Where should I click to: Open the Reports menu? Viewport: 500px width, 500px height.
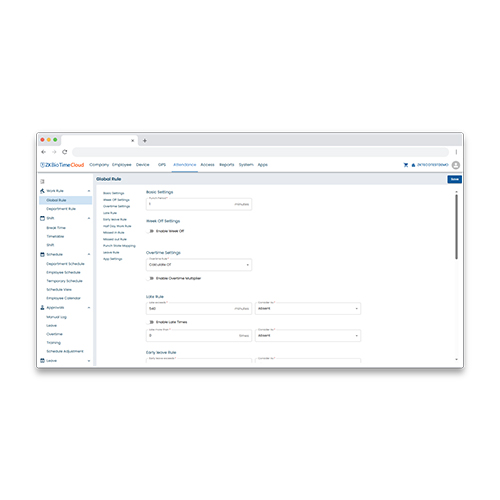[227, 165]
